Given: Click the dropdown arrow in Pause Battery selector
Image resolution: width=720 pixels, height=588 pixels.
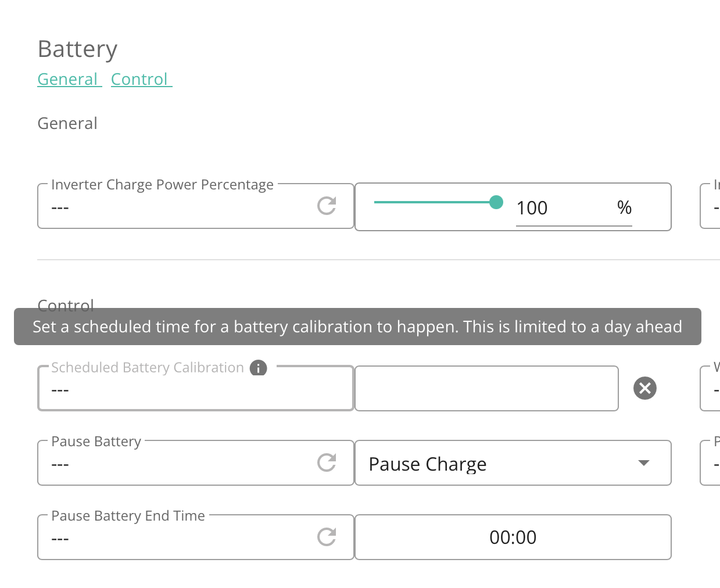Looking at the screenshot, I should coord(643,463).
